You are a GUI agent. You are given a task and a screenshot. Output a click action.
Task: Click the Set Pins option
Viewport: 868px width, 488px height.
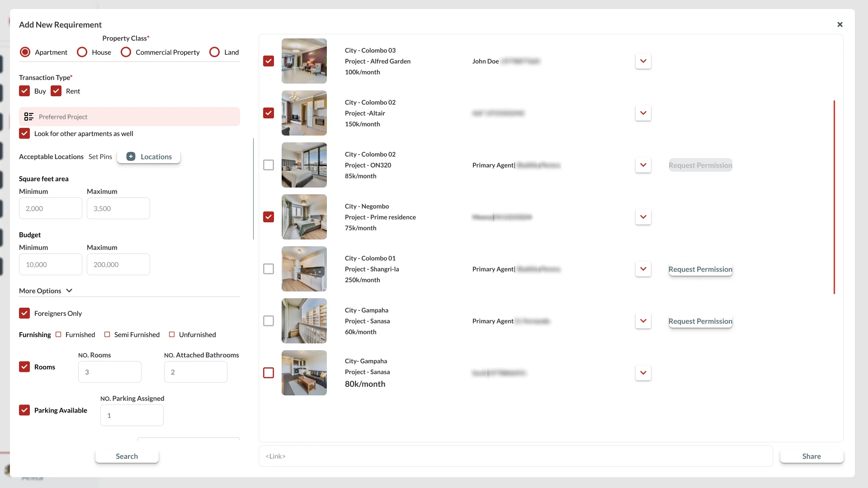100,156
